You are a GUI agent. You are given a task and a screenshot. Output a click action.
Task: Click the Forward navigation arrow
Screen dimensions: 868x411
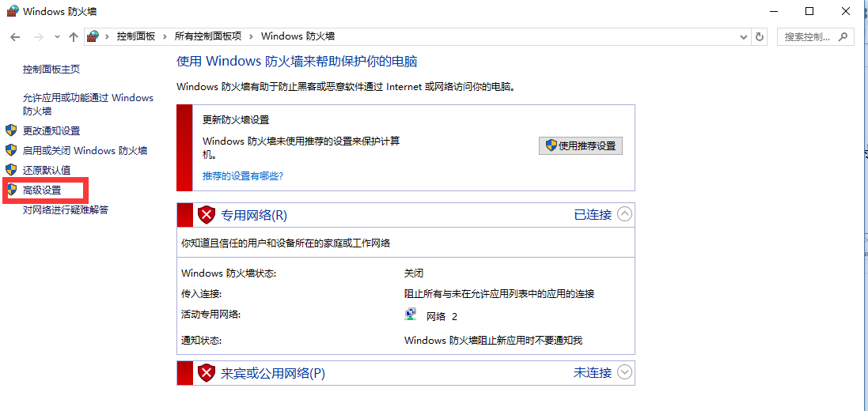pyautogui.click(x=38, y=37)
